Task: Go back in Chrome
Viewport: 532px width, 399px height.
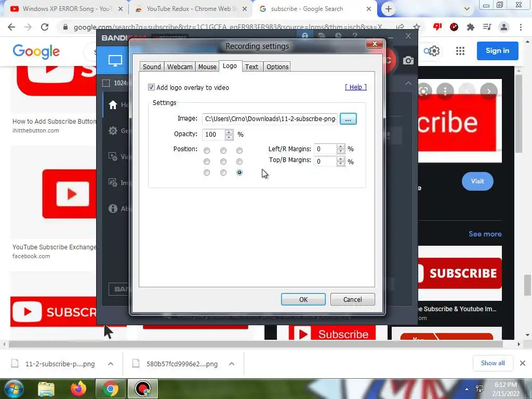Action: (11, 27)
